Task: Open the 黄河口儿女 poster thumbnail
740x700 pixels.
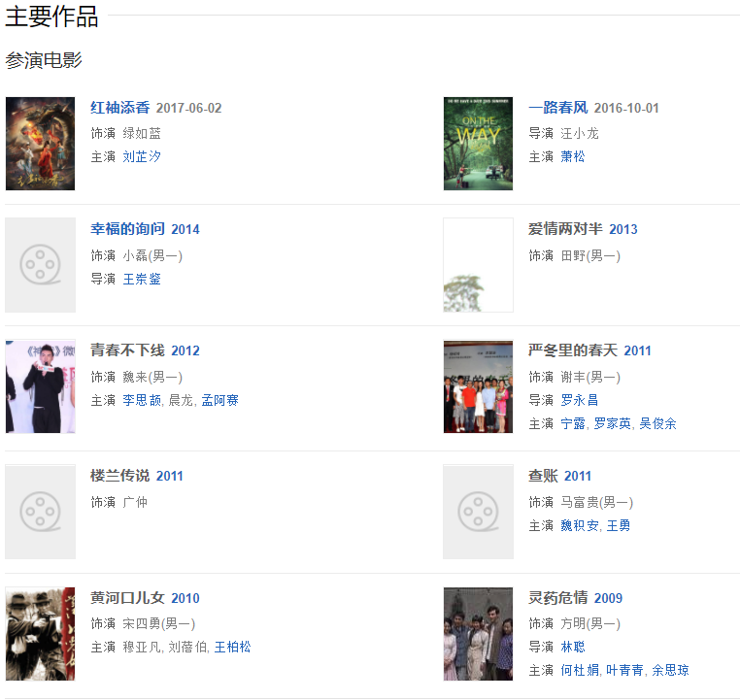Action: pyautogui.click(x=40, y=634)
